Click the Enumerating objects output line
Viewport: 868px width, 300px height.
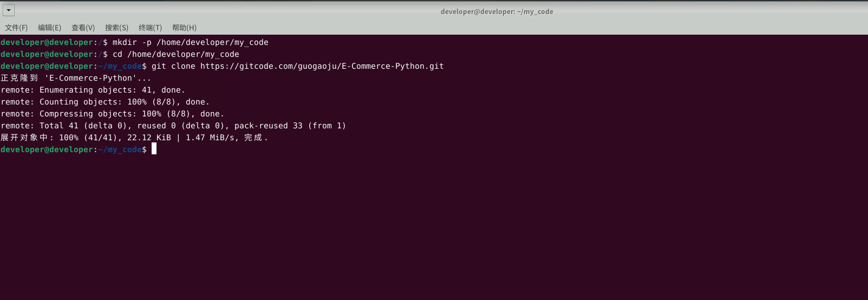coord(93,90)
